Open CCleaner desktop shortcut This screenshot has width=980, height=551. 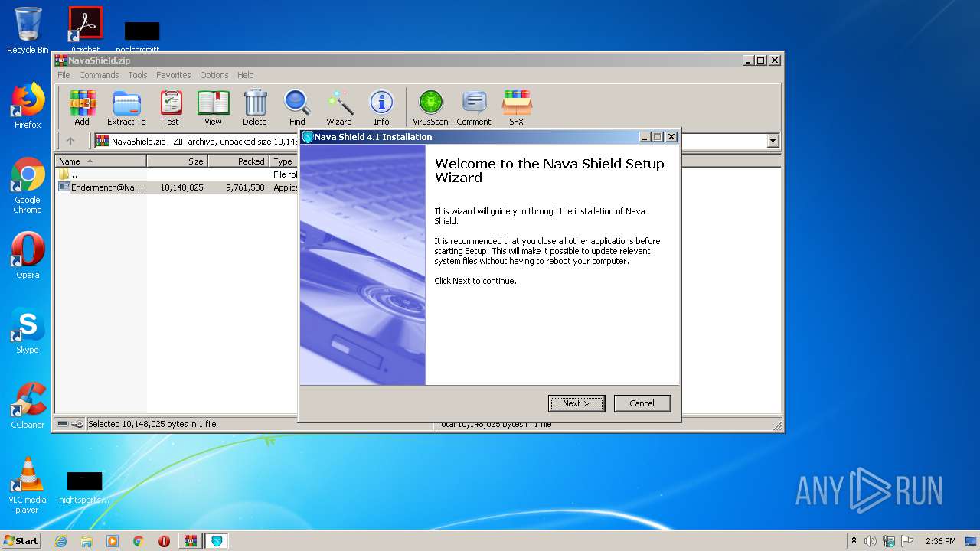point(28,406)
